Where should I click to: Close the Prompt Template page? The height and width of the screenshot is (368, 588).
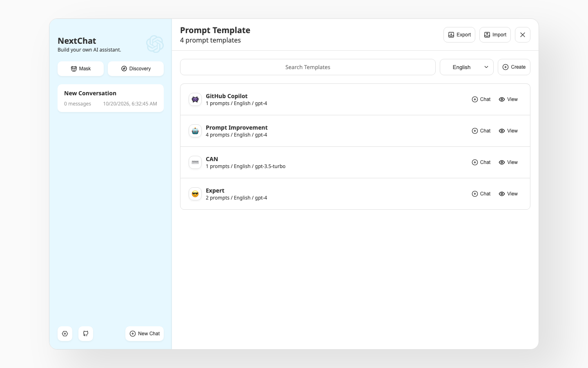(523, 35)
